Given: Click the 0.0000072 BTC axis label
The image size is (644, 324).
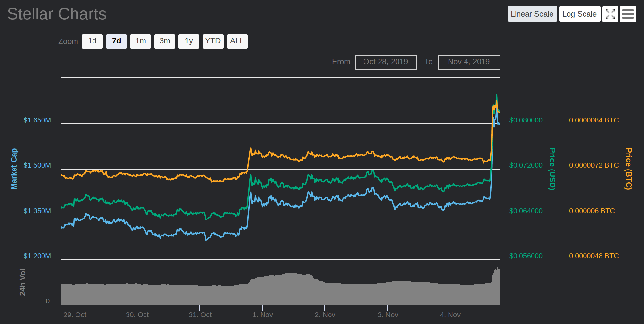Looking at the screenshot, I should click(594, 165).
